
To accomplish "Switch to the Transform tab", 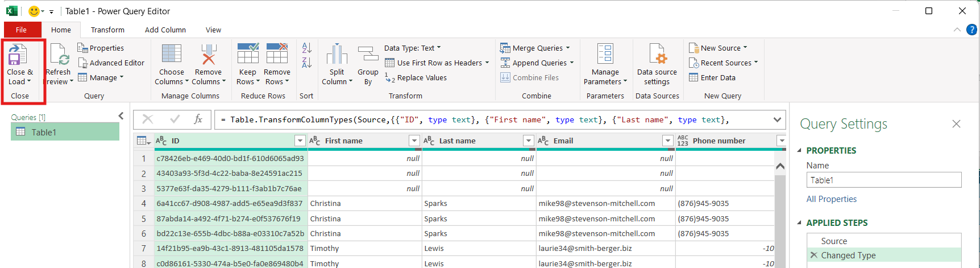I will pos(107,30).
